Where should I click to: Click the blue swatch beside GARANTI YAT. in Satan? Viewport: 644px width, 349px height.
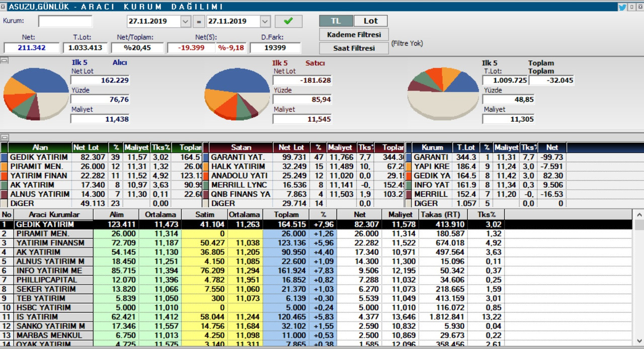205,157
